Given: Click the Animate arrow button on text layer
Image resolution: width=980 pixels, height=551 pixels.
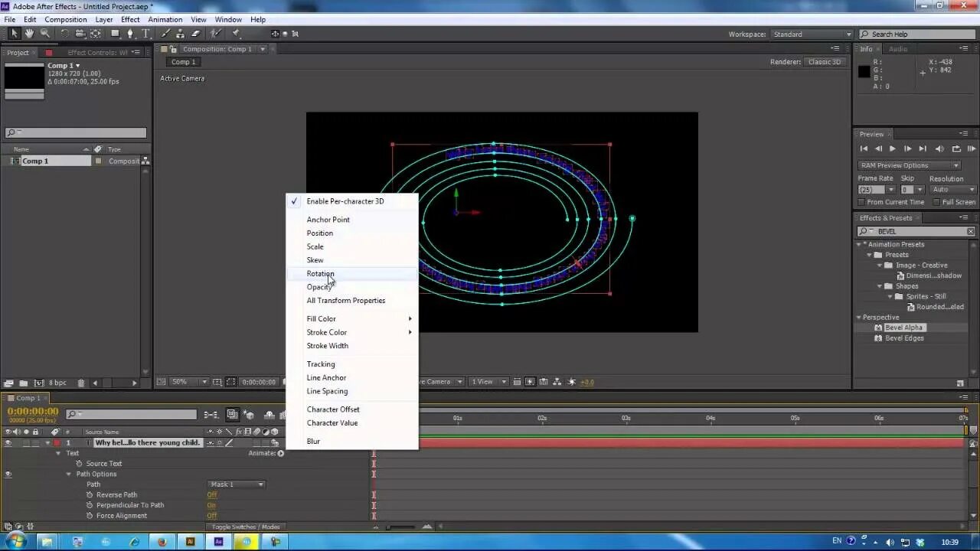Looking at the screenshot, I should click(281, 453).
